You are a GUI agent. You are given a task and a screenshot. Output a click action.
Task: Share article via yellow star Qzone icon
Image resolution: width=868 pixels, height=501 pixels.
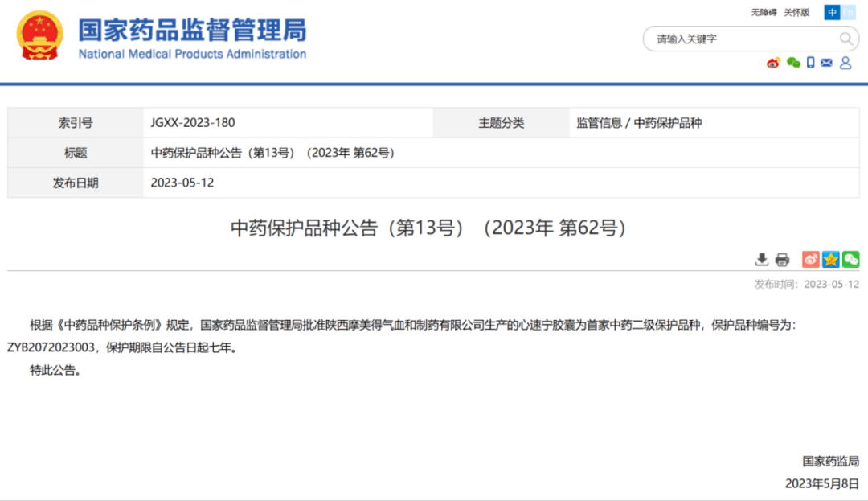pyautogui.click(x=831, y=259)
